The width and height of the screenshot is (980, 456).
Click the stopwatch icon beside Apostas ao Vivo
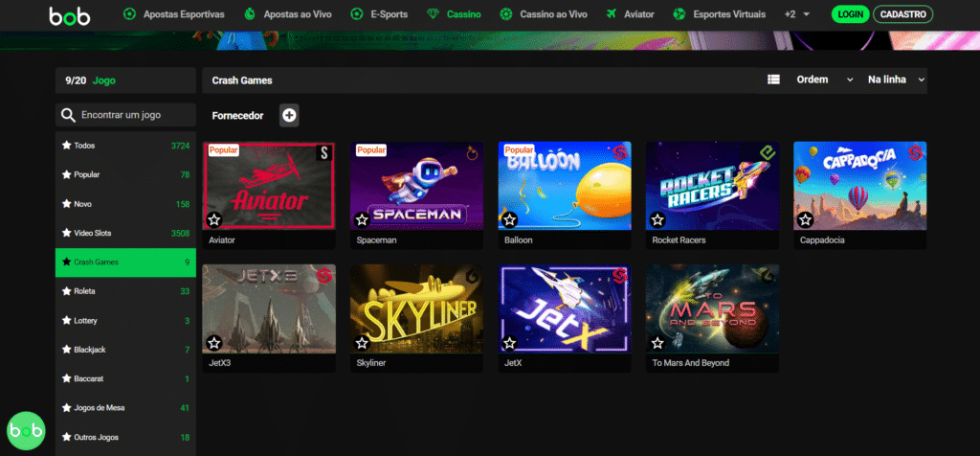(250, 13)
